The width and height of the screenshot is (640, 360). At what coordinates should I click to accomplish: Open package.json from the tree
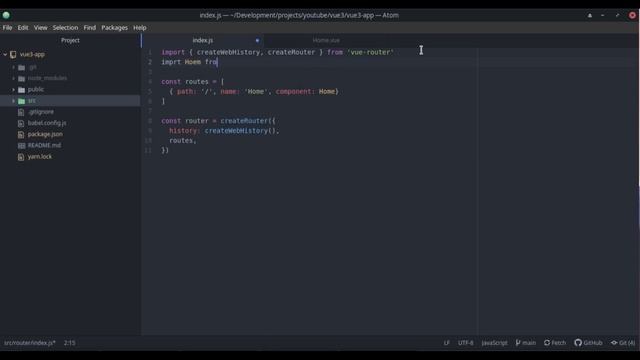pos(45,134)
